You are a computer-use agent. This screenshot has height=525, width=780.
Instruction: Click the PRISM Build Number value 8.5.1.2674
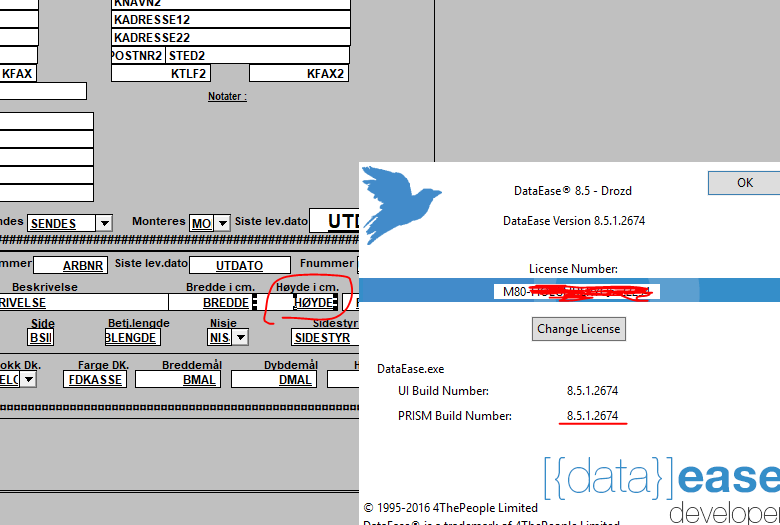(592, 416)
